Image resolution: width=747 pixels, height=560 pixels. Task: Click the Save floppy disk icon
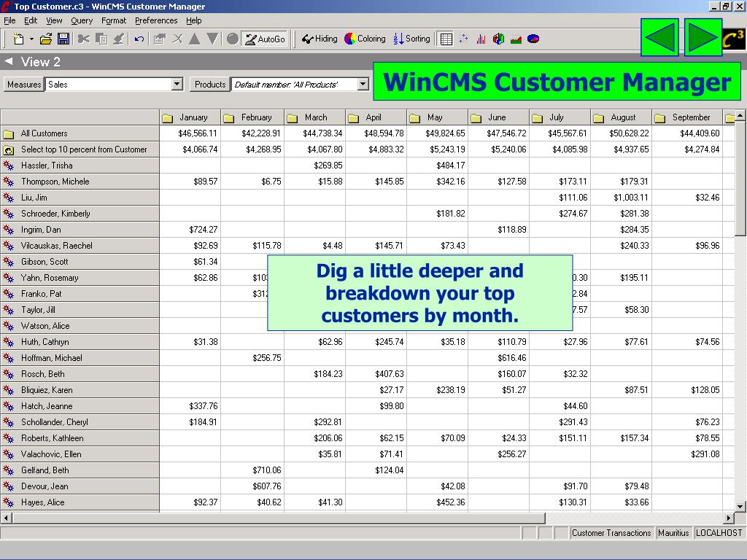[63, 39]
